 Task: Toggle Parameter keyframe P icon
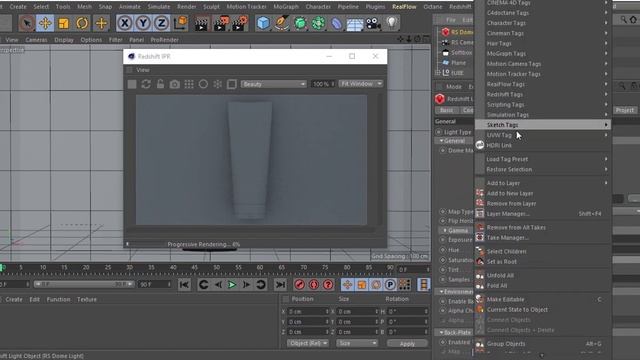click(x=390, y=285)
